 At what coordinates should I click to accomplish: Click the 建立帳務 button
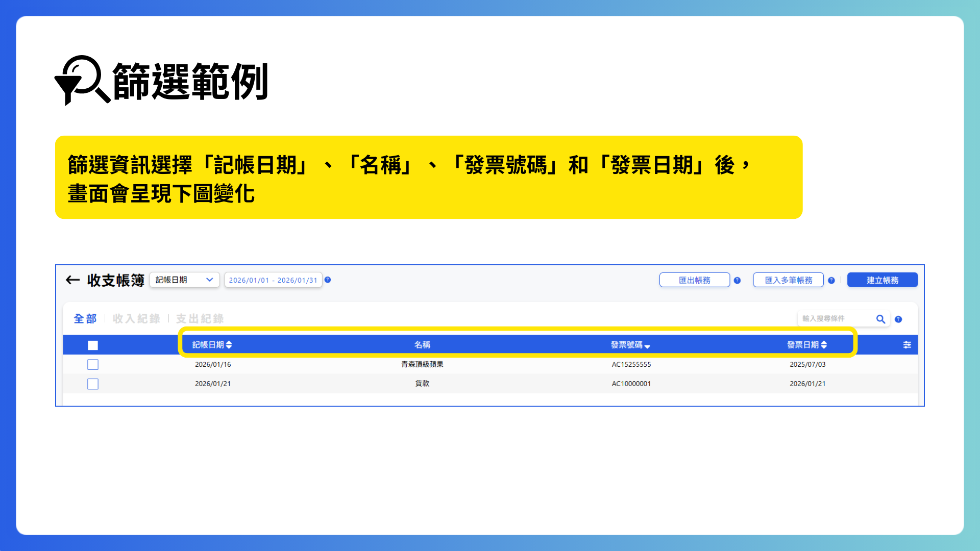pos(882,280)
